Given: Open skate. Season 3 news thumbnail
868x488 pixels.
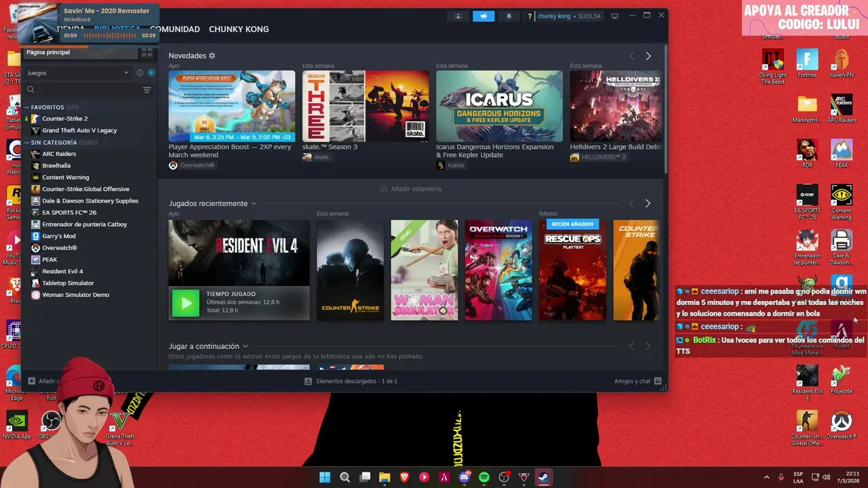Looking at the screenshot, I should click(x=366, y=106).
